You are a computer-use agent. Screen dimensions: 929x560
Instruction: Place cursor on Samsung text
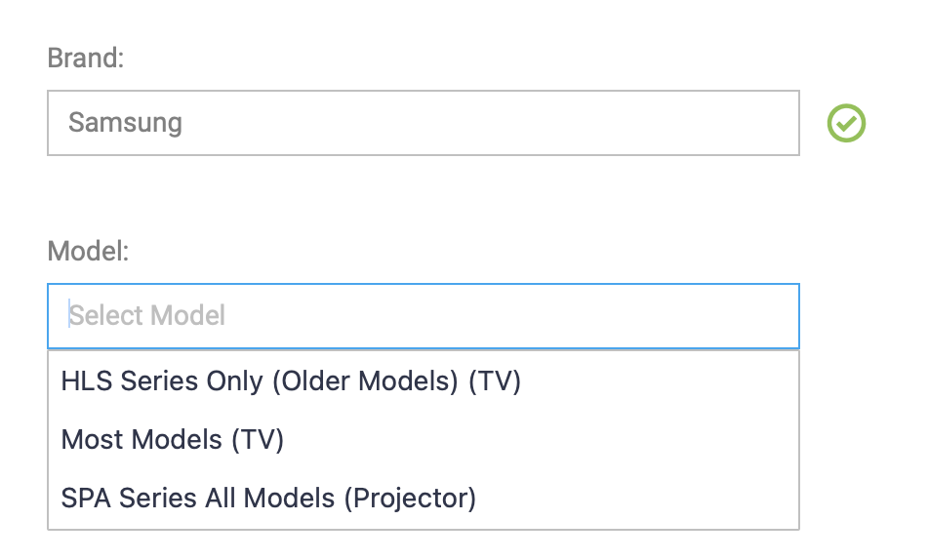coord(125,123)
